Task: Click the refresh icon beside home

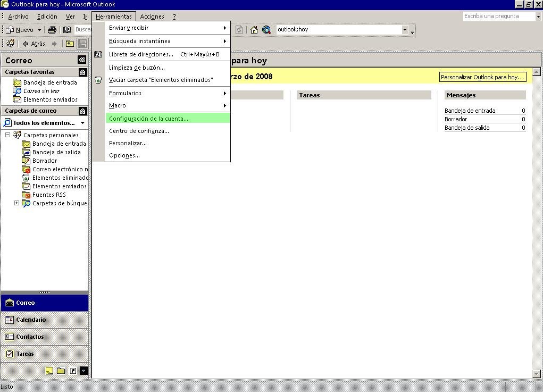Action: pyautogui.click(x=239, y=30)
